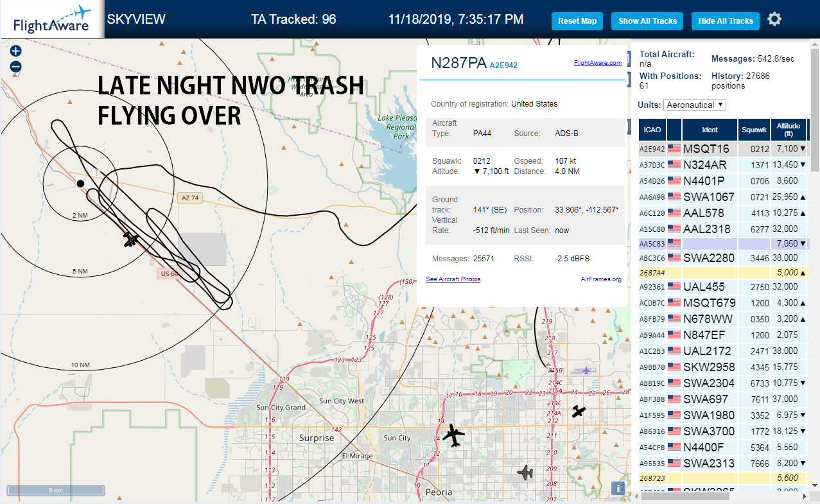Image resolution: width=820 pixels, height=504 pixels.
Task: Click the US flag in the SWA1067 row
Action: [674, 197]
